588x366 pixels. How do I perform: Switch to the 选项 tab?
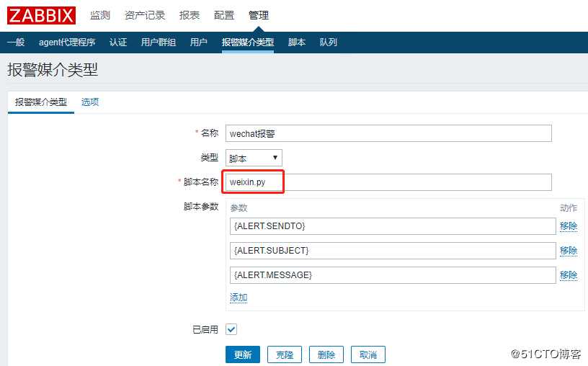tap(90, 102)
